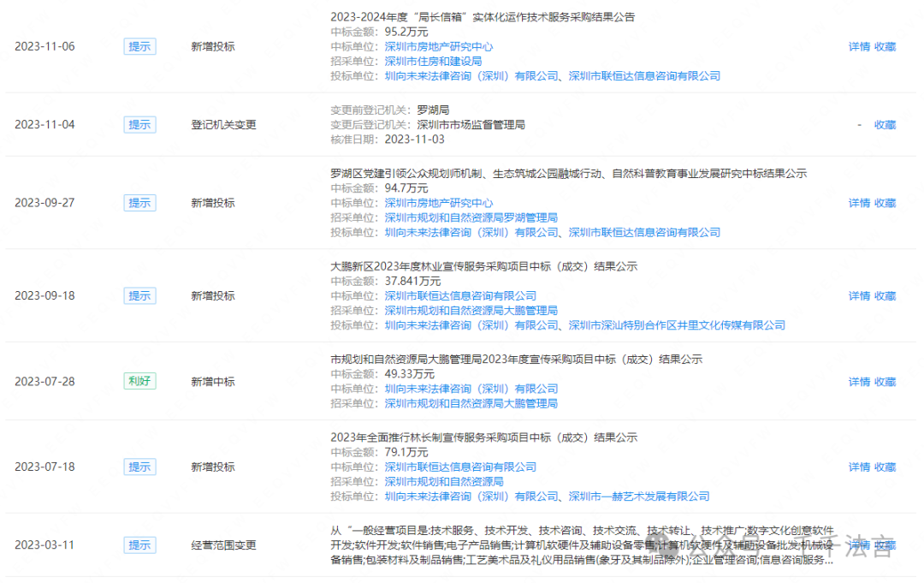Screen dimensions: 924x583
Task: Open 深圳市规划和自然资源局罗湖管理局 link
Action: [471, 217]
